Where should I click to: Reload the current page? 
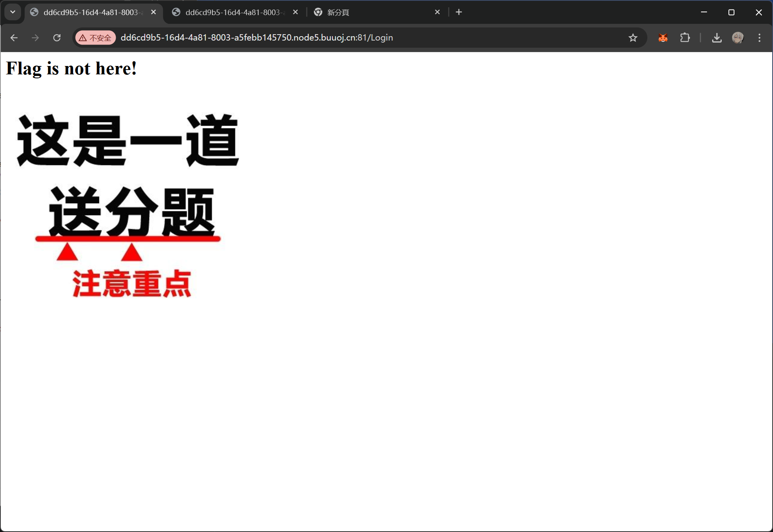coord(57,38)
